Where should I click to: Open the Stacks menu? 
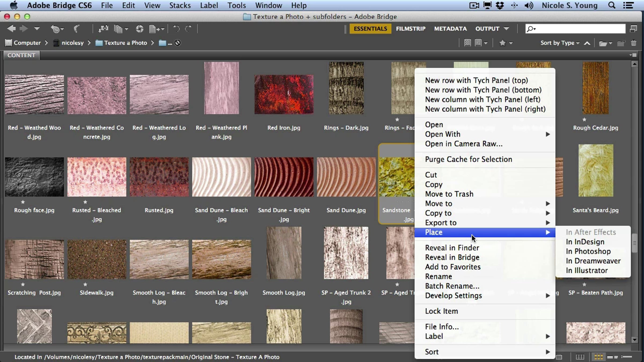click(x=180, y=5)
